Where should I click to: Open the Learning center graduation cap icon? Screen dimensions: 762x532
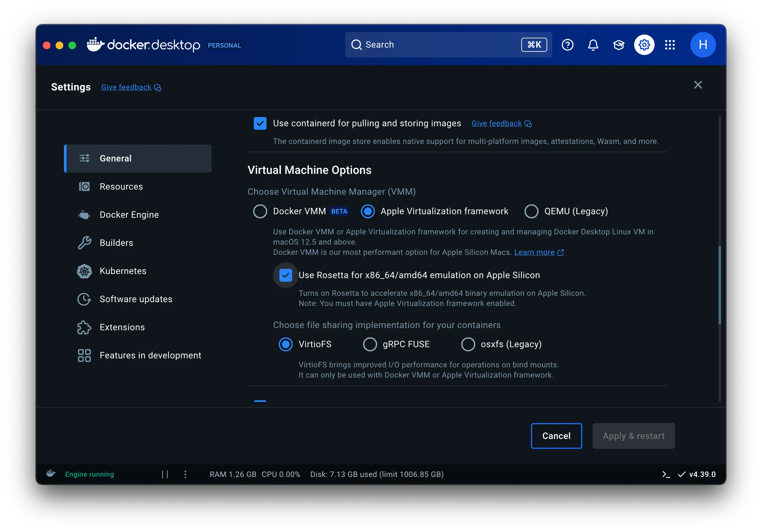pos(618,45)
